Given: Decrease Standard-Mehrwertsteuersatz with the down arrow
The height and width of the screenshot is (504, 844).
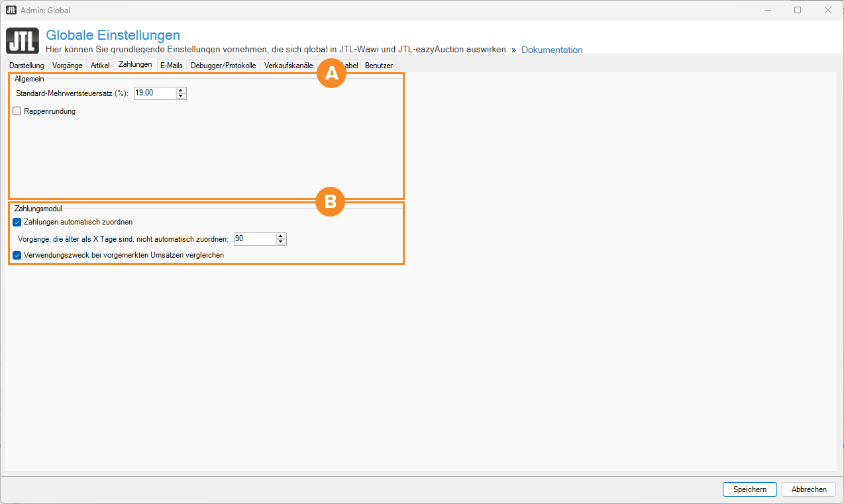Looking at the screenshot, I should [181, 96].
